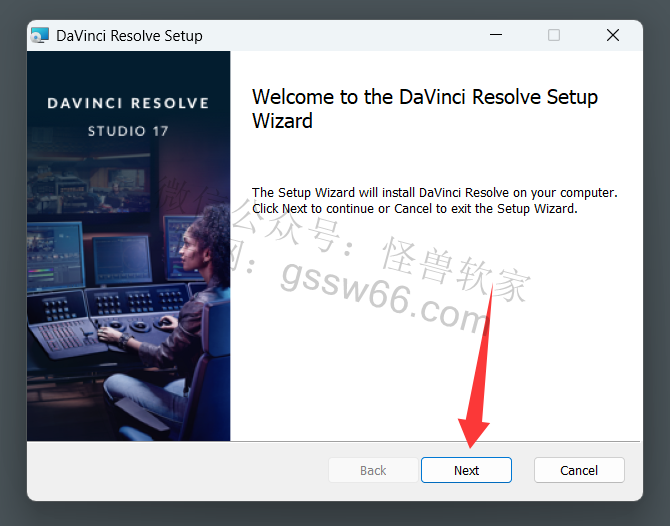Minimize the DaVinci Resolve Setup window

click(496, 35)
